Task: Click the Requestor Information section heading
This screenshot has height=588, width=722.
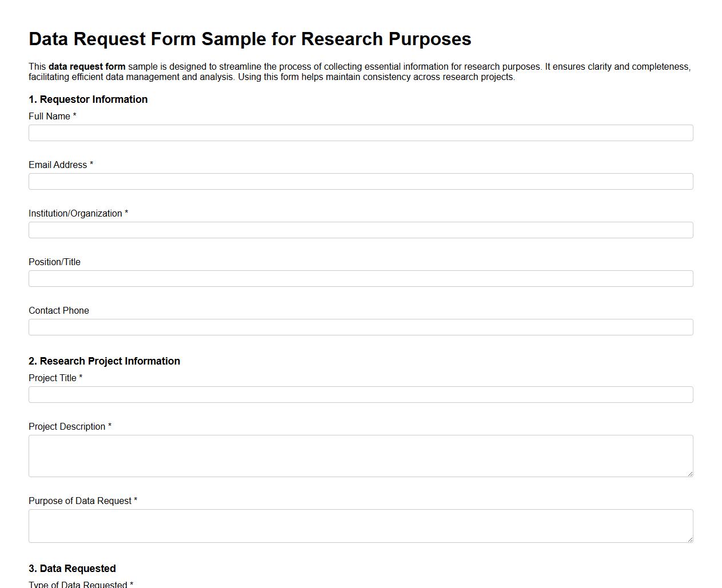Action: coord(88,99)
